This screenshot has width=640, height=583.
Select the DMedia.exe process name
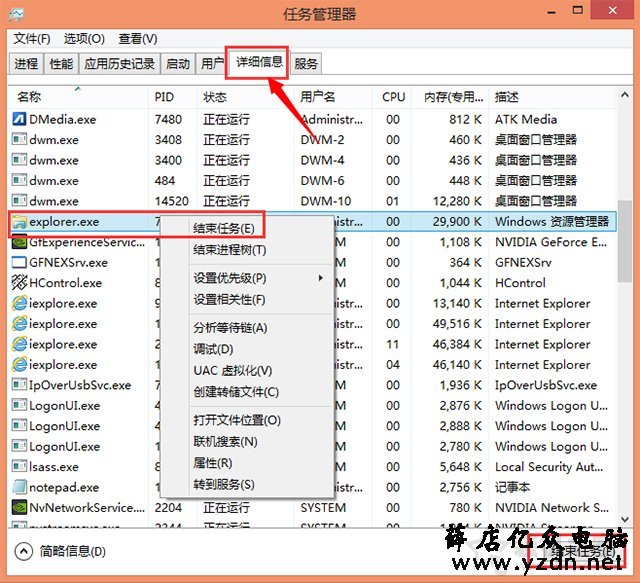pos(62,119)
